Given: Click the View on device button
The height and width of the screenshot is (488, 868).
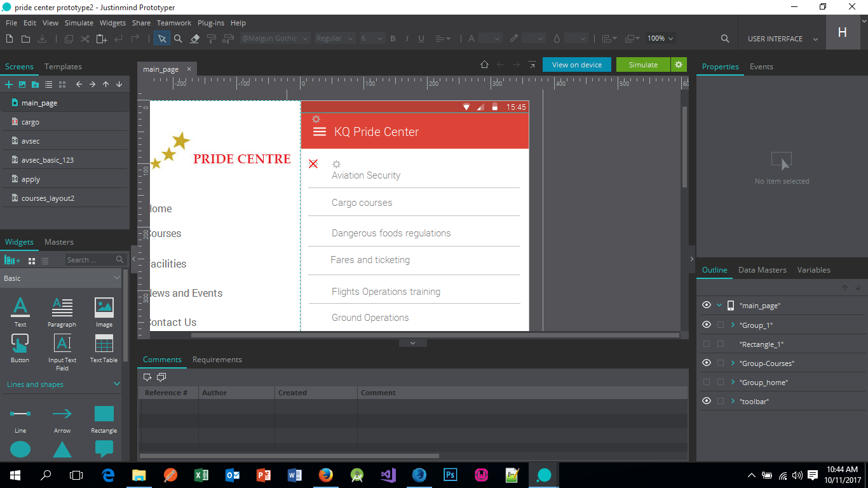Looking at the screenshot, I should pos(576,65).
